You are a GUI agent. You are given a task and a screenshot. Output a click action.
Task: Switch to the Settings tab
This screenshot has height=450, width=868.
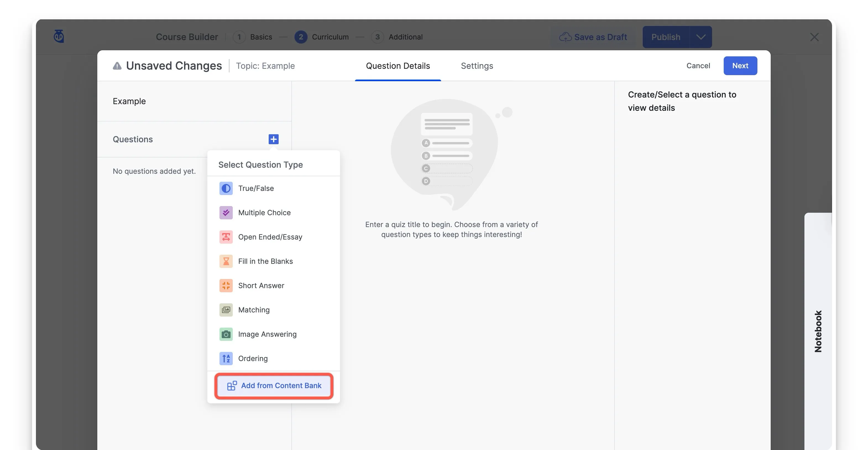pyautogui.click(x=477, y=66)
